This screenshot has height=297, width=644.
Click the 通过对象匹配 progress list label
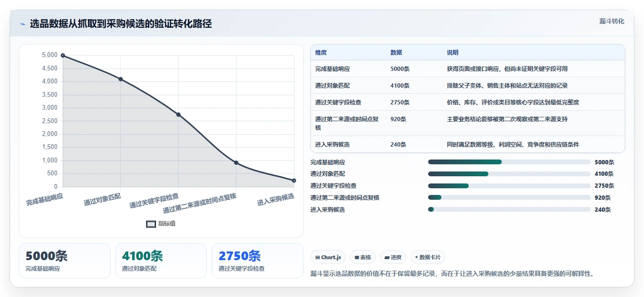328,174
